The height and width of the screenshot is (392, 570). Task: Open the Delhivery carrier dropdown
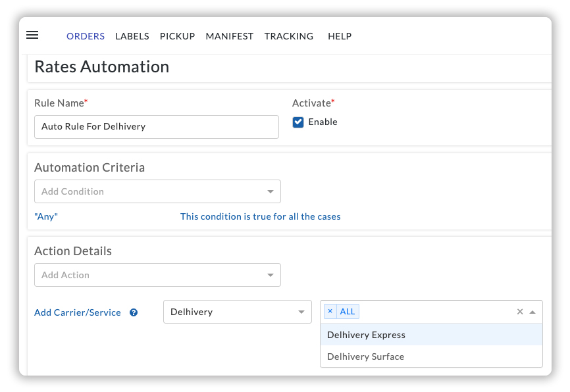pyautogui.click(x=238, y=312)
